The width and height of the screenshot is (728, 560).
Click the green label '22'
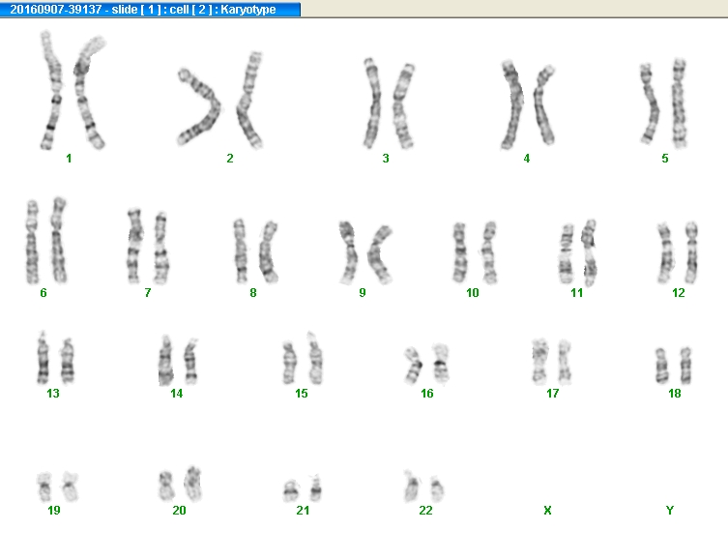point(425,511)
